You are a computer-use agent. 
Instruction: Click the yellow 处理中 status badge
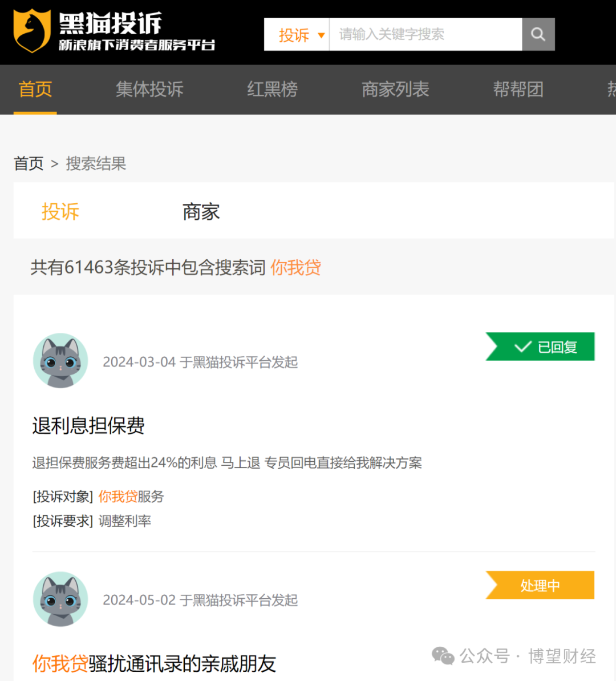540,585
